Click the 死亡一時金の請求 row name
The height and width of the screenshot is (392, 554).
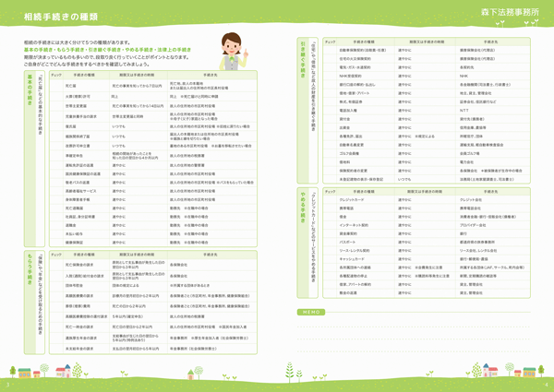tap(79, 327)
